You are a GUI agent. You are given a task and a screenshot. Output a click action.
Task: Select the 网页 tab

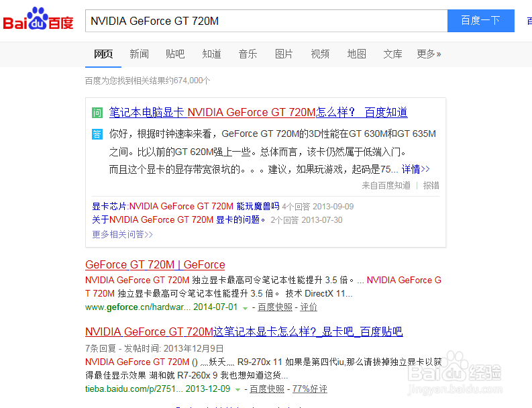[103, 54]
